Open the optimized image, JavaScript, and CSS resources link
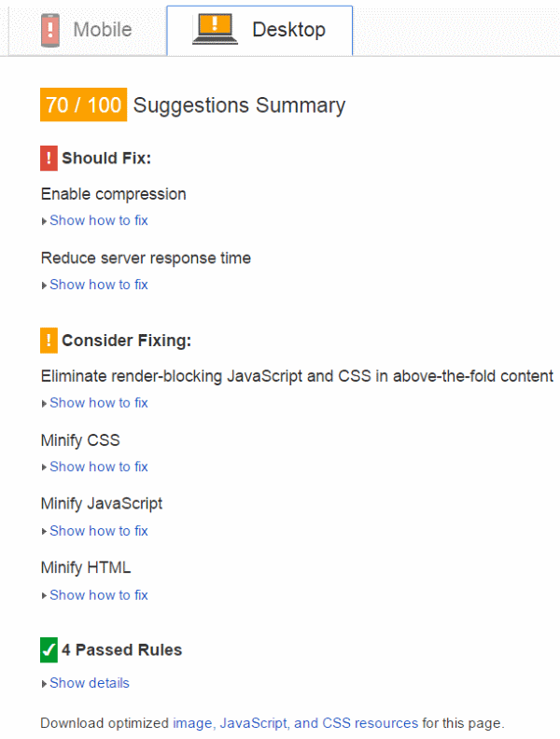 click(x=296, y=723)
